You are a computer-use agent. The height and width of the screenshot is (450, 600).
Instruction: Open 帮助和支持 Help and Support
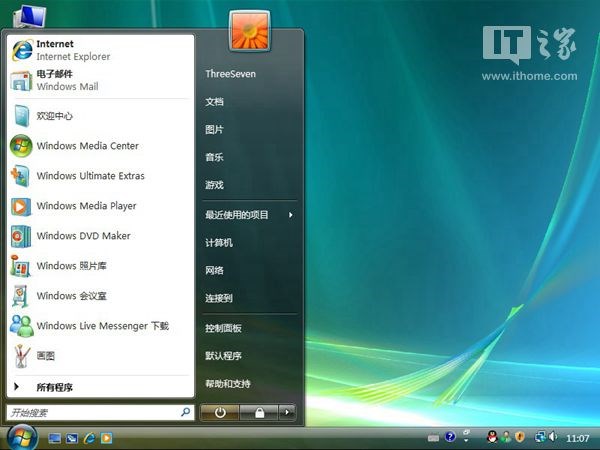coord(228,383)
